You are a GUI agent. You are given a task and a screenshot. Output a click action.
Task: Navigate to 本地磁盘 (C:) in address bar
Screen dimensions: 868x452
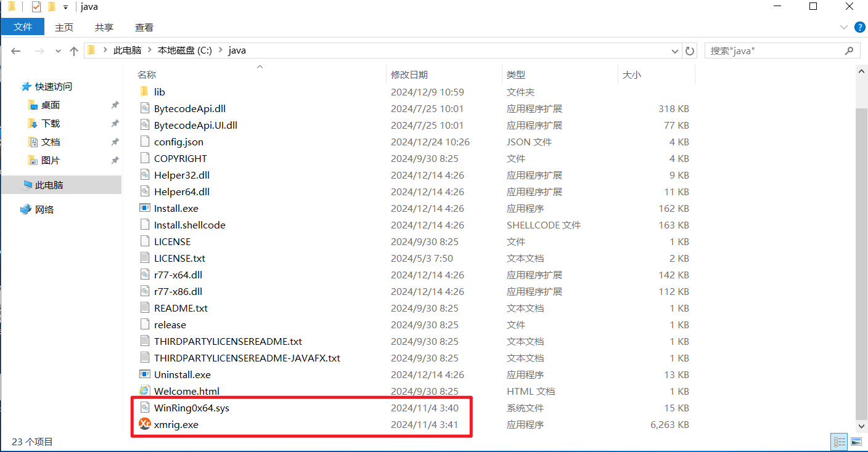(185, 50)
